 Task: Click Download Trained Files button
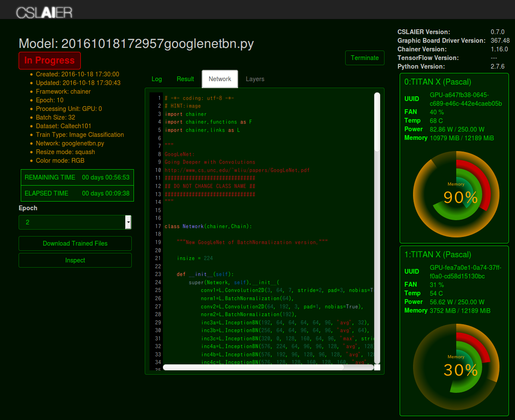pos(75,243)
